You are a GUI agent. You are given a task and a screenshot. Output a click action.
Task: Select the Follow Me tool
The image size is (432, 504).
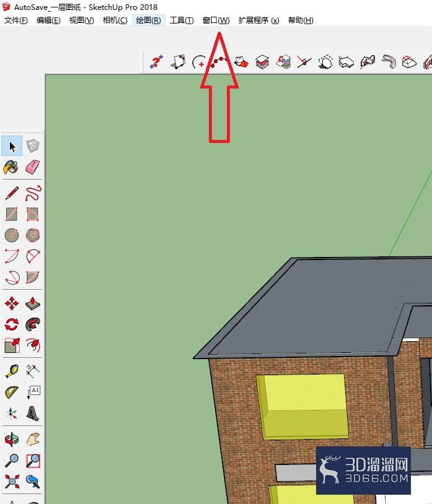[32, 324]
